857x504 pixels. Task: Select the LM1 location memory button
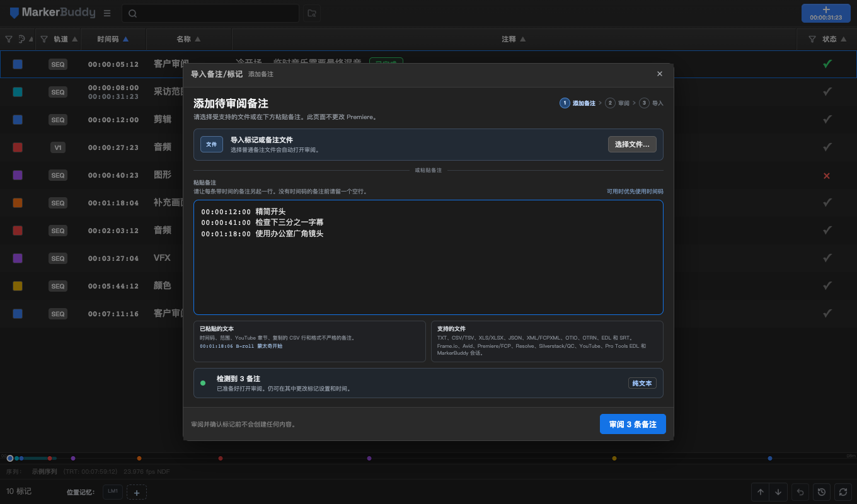pos(113,491)
